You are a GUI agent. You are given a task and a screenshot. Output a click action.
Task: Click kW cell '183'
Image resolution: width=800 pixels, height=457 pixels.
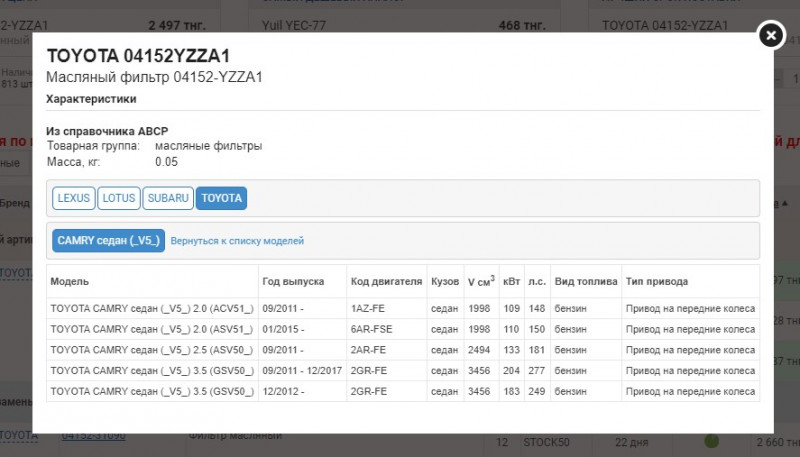coord(511,391)
